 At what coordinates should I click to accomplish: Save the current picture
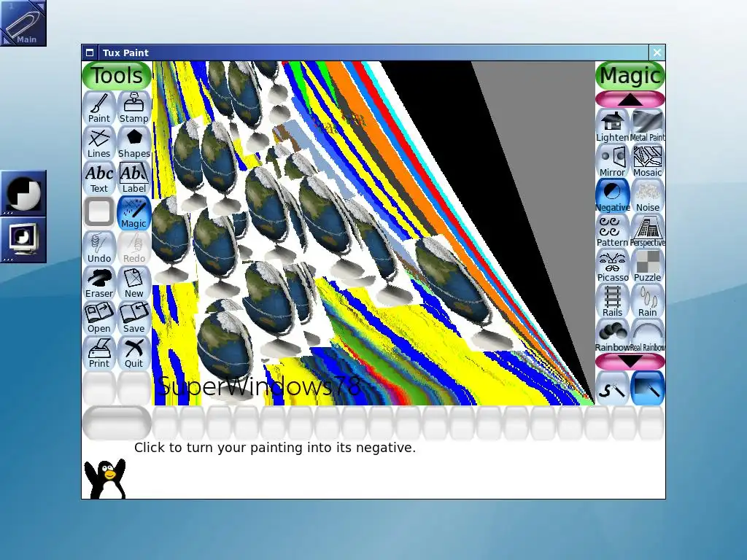tap(134, 318)
